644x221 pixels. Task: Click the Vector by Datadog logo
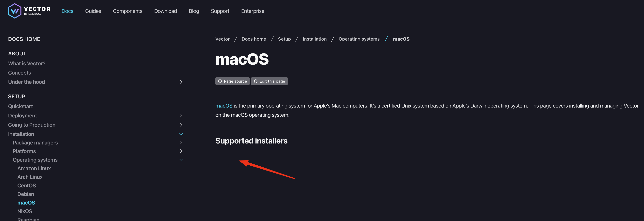(x=29, y=11)
